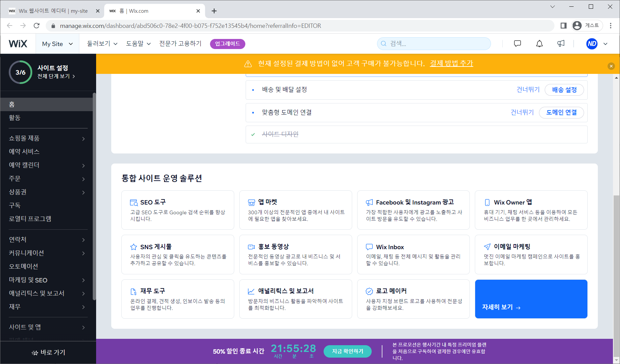Viewport: 620px width, 364px height.
Task: Open the notifications bell icon
Action: point(539,44)
